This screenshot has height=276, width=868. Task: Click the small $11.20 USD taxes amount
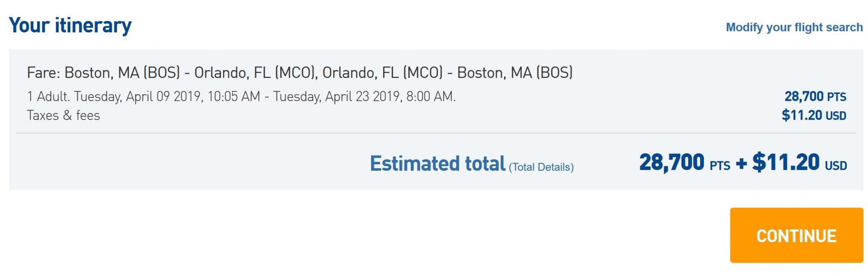(814, 115)
